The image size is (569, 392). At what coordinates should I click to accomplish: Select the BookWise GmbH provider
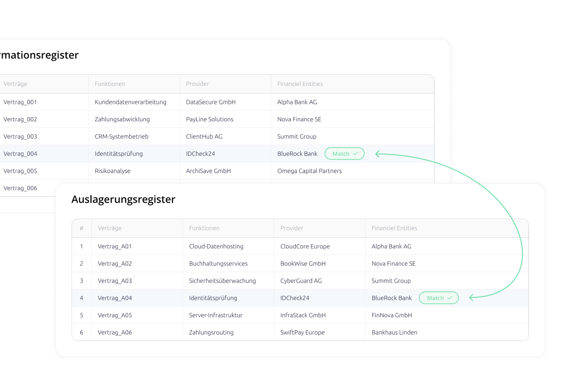303,264
